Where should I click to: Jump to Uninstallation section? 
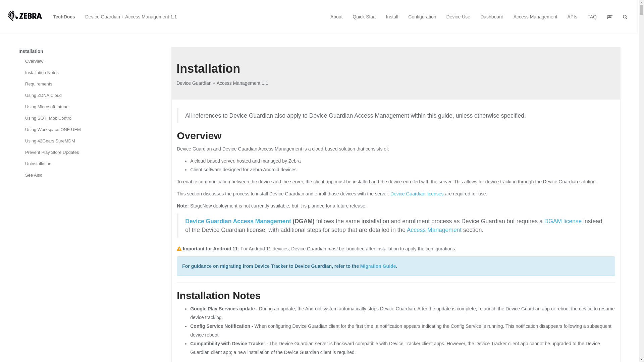(x=38, y=164)
